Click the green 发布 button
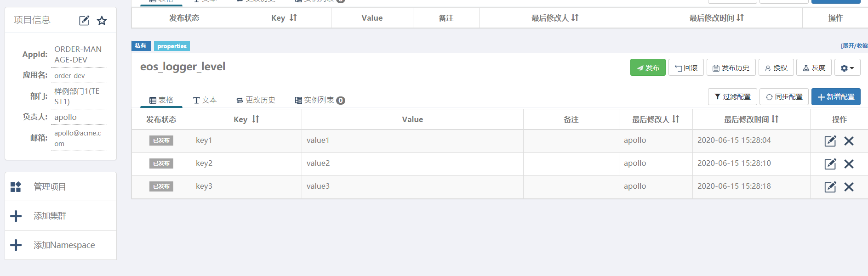 [647, 68]
